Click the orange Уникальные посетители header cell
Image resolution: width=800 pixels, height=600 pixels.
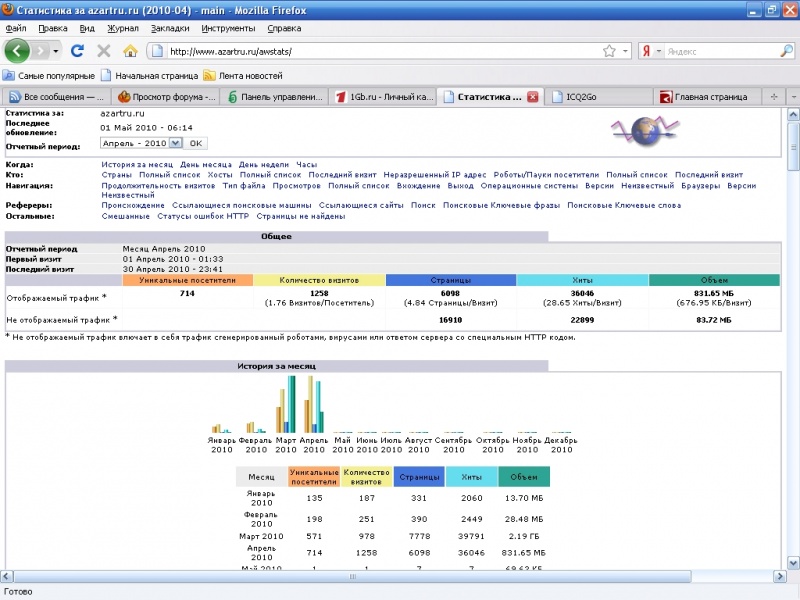coord(186,281)
